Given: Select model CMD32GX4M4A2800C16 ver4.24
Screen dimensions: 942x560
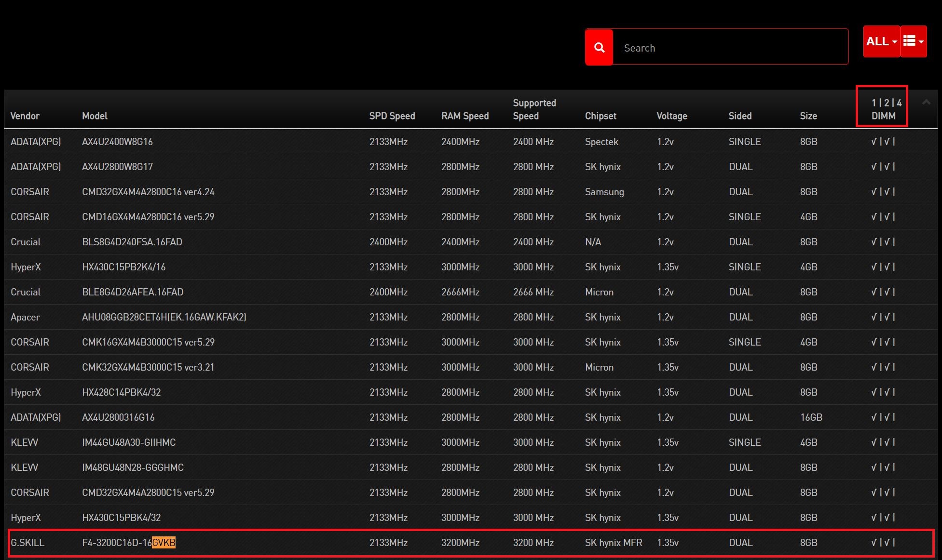Looking at the screenshot, I should 148,192.
